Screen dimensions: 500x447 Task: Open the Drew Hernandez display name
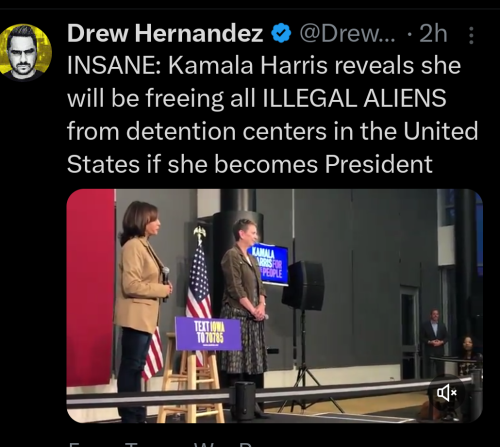tap(165, 34)
